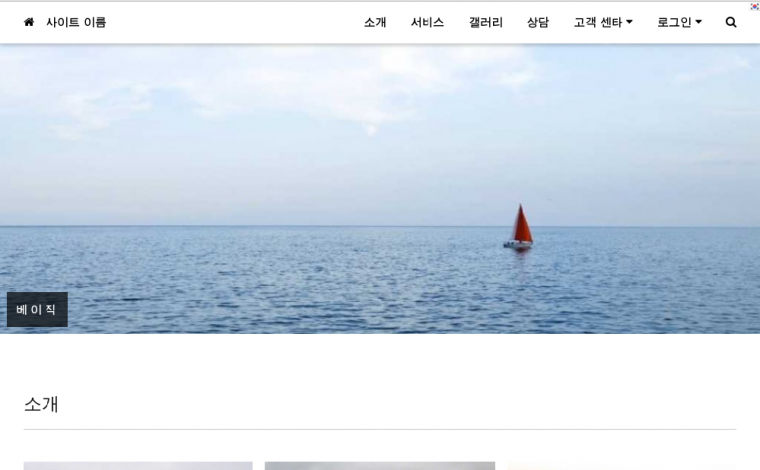Open the 고객 센타 menu label
Viewport: 760px width, 470px height.
[x=598, y=22]
